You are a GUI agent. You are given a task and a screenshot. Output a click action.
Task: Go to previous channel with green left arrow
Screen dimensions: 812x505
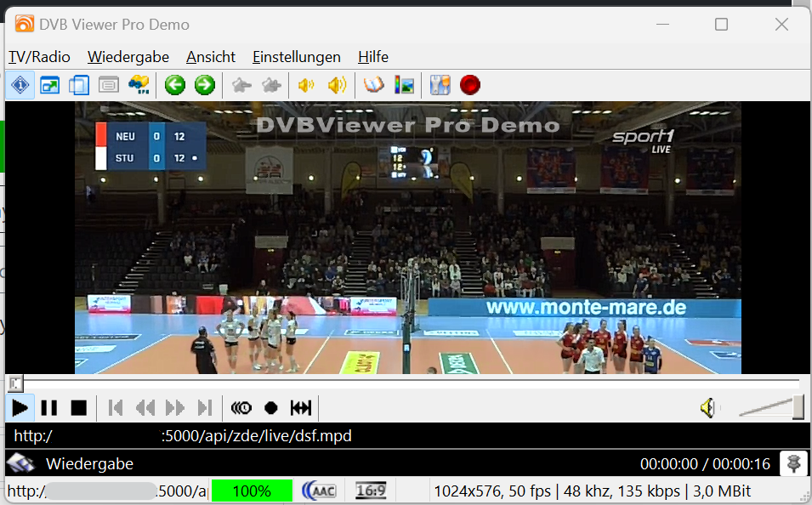(175, 85)
